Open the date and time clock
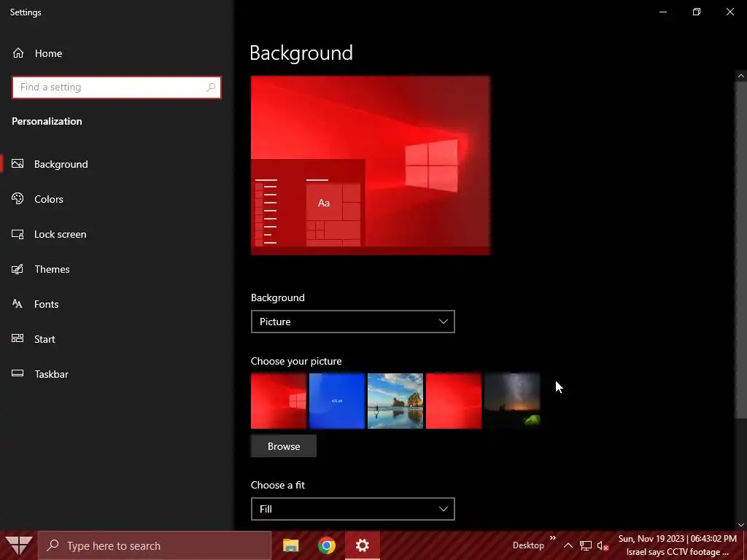 coord(678,539)
